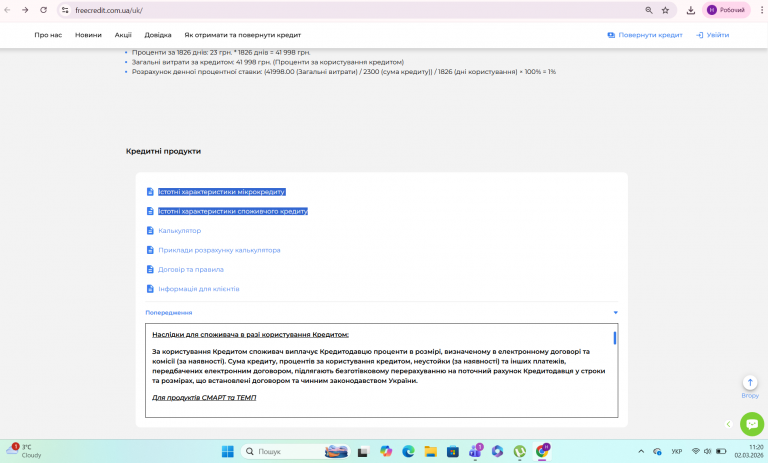768x463 pixels.
Task: Open Copilot from the taskbar
Action: coord(385,451)
